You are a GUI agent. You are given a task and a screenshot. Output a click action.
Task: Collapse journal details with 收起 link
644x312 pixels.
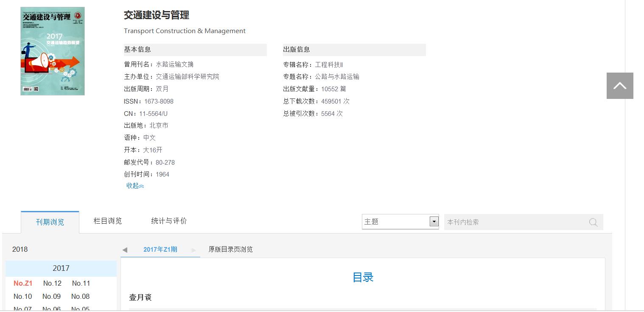click(x=135, y=186)
